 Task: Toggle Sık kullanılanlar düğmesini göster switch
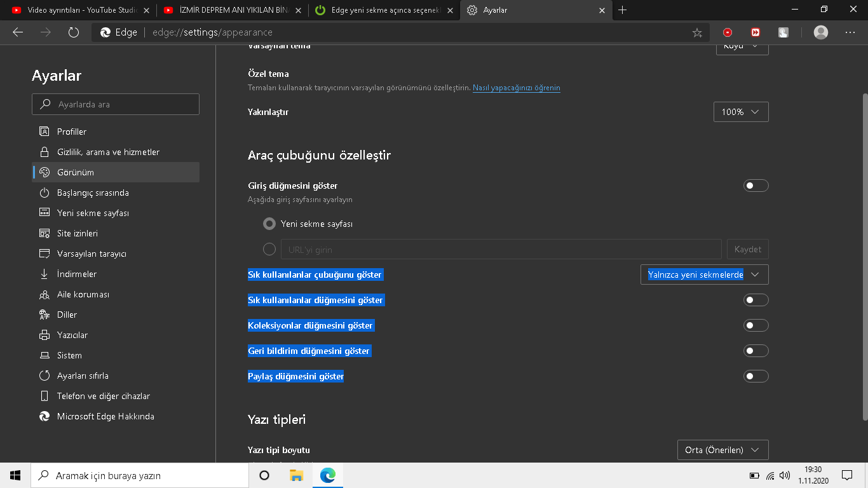pos(756,300)
